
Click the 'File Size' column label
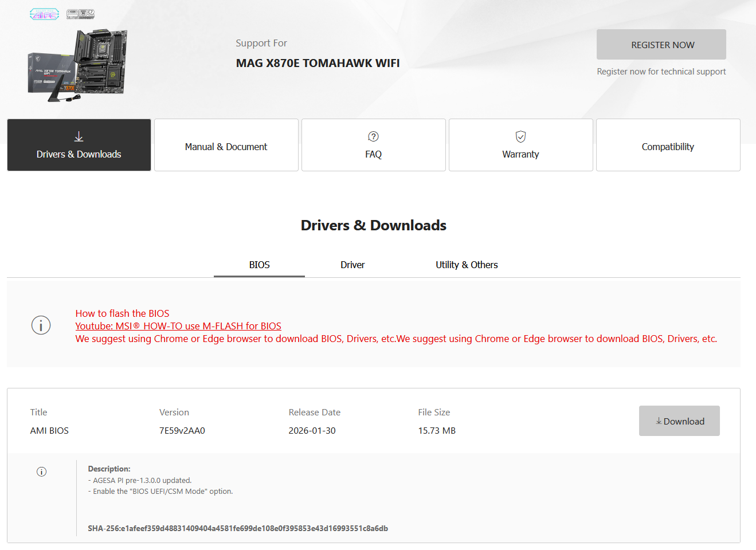click(434, 412)
